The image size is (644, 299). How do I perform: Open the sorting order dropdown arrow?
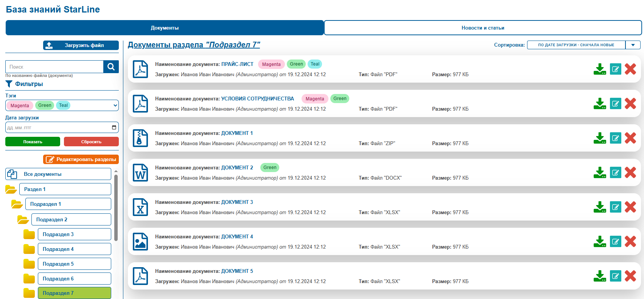coord(633,45)
